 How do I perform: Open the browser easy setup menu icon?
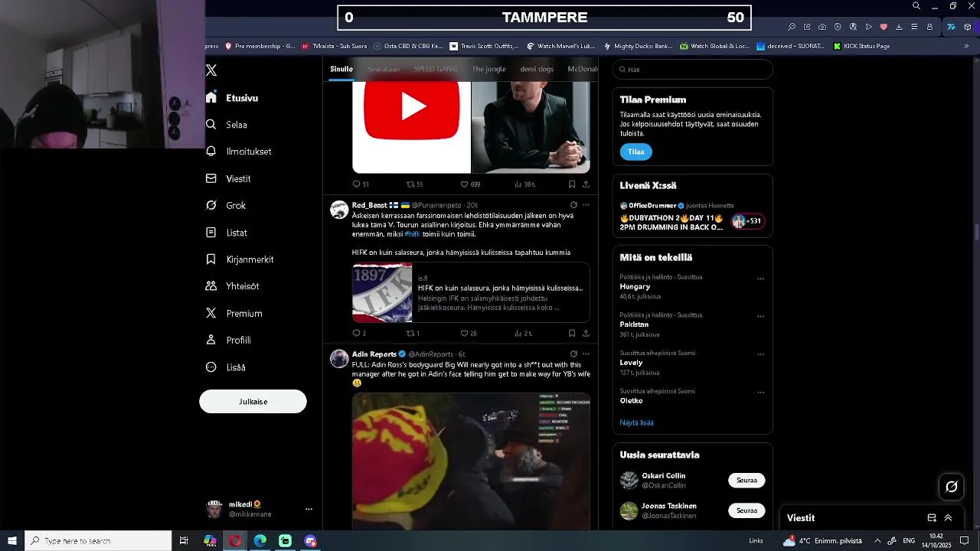coord(914,27)
